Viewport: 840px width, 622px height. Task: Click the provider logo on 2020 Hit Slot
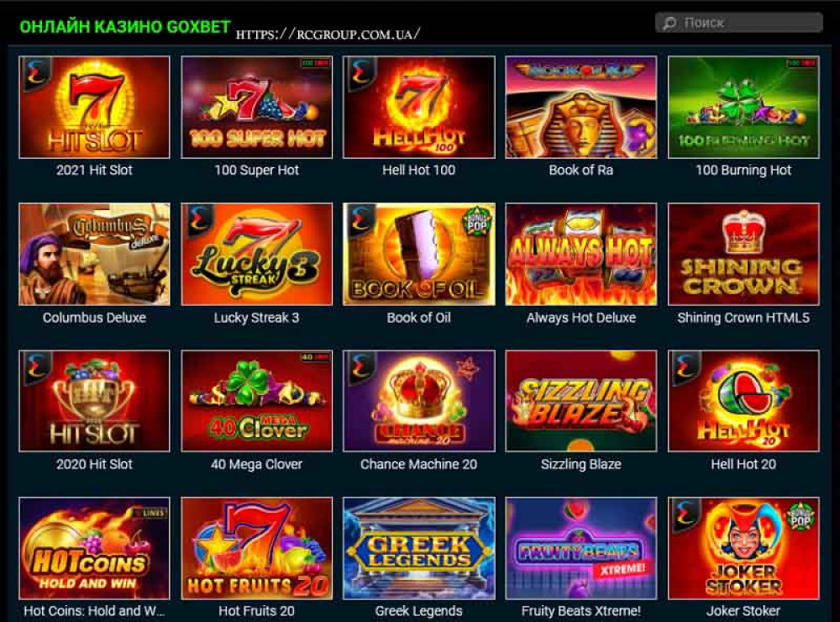coord(34,367)
